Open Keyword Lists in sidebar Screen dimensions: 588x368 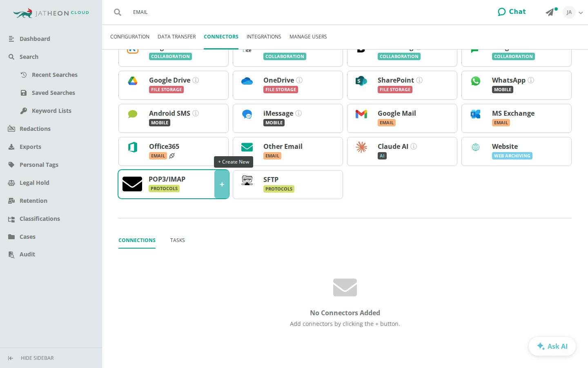[x=51, y=111]
